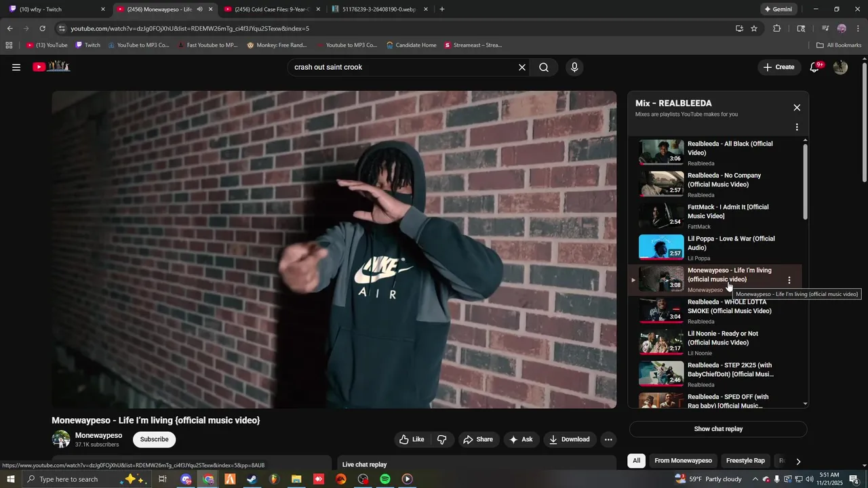Open options for Monewaypeso playlist entry
868x488 pixels.
pyautogui.click(x=789, y=280)
